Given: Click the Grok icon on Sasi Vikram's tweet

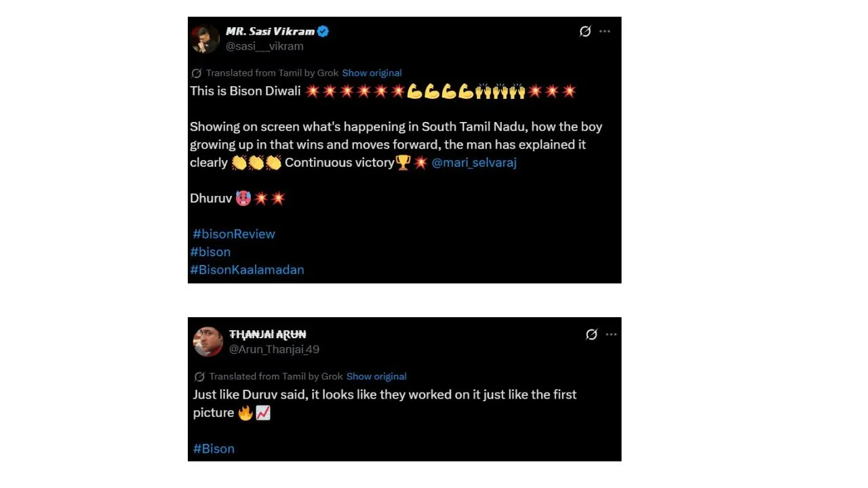Looking at the screenshot, I should 585,31.
